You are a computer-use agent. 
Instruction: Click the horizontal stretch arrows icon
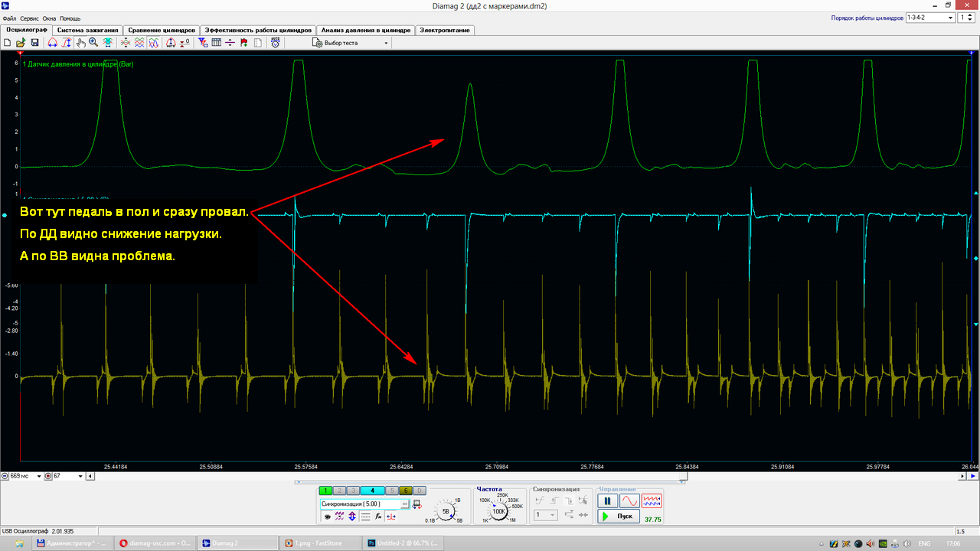coord(53,43)
